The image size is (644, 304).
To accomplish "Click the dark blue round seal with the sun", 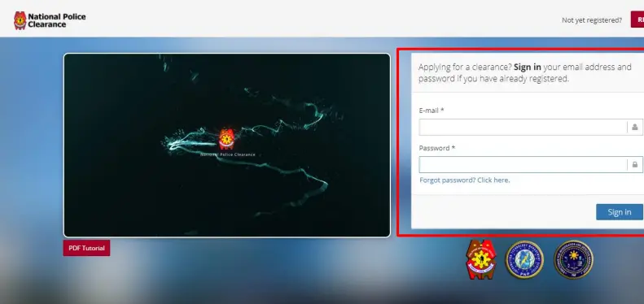I will (573, 259).
